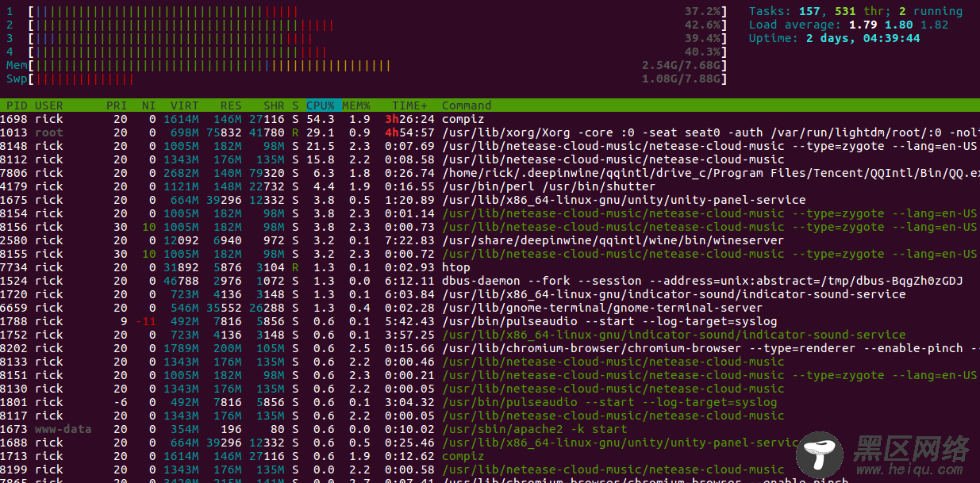Select netease-cloud-music thread PID 8199
Screen dimensions: 980x483
490,470
